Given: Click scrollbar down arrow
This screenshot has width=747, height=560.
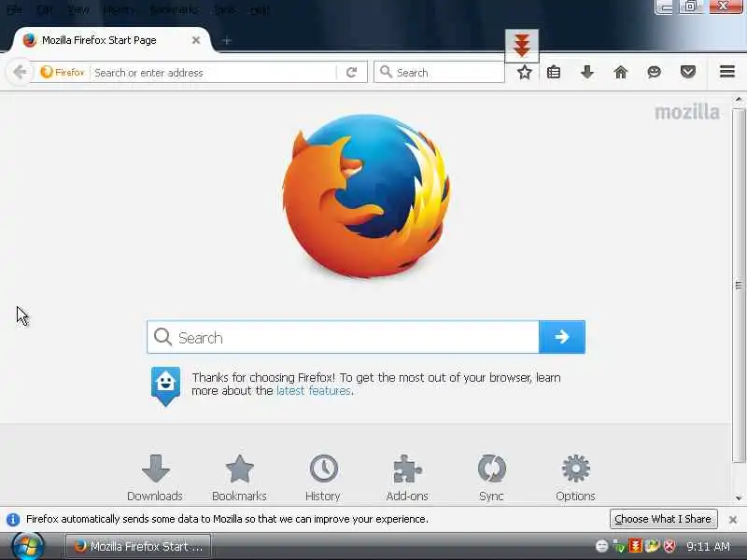Looking at the screenshot, I should coord(739,498).
